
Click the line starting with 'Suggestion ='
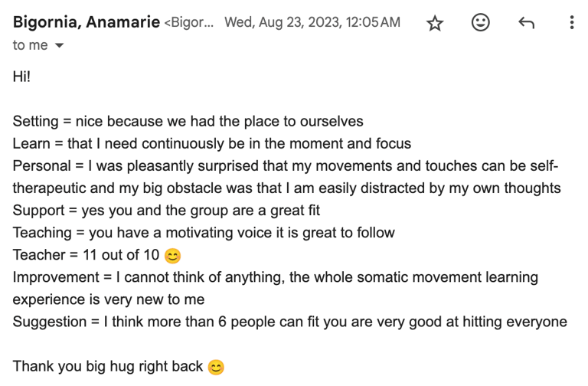pos(290,322)
